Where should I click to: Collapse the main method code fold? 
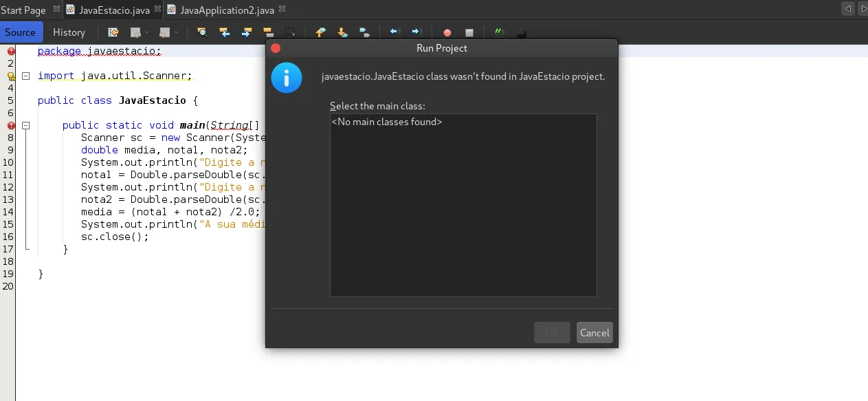pos(26,125)
